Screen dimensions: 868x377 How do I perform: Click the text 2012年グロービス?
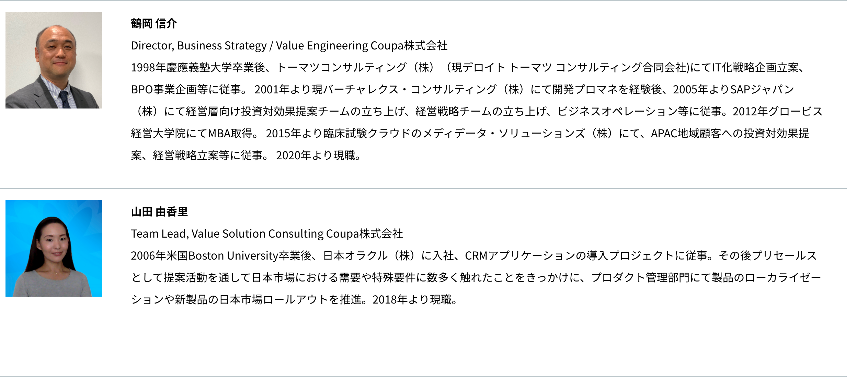click(777, 112)
